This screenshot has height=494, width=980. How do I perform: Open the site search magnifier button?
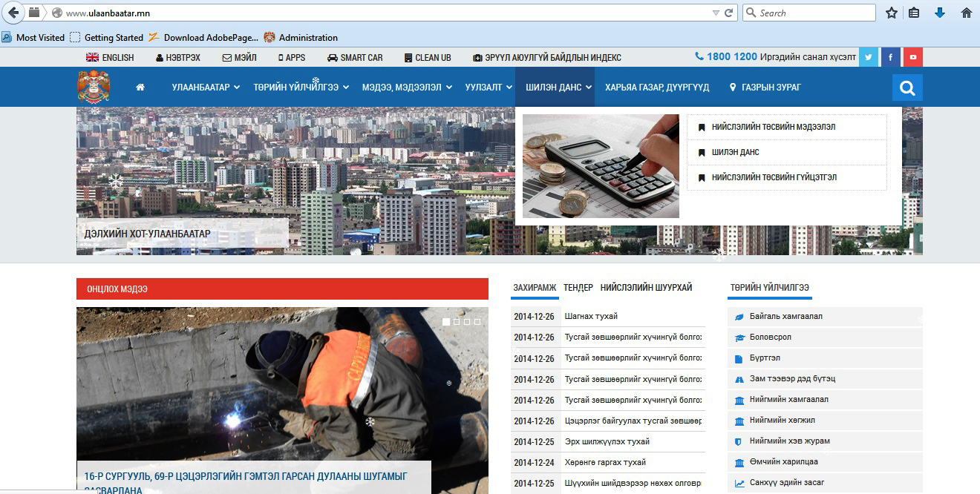click(x=906, y=88)
